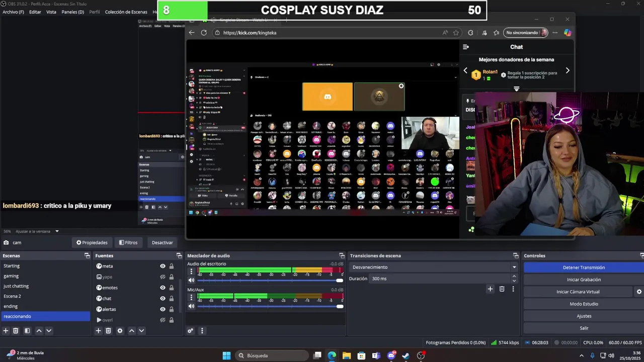Screen dimensions: 644x362
Task: Add a new scene with the plus icon
Action: click(6, 331)
